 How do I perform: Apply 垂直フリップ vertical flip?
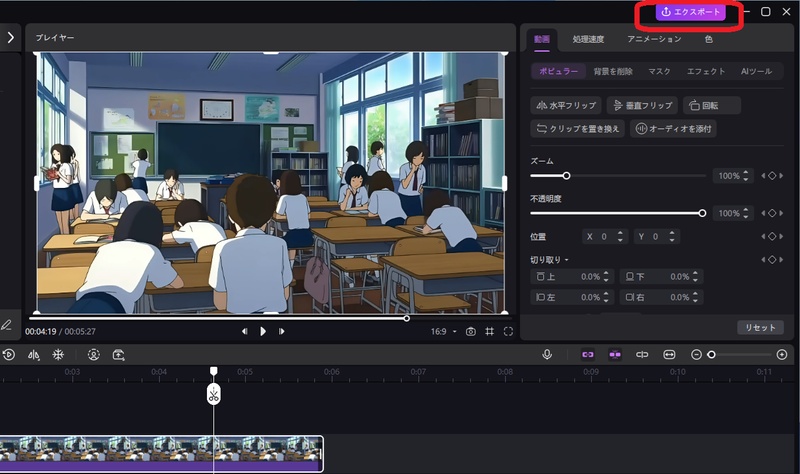point(642,106)
